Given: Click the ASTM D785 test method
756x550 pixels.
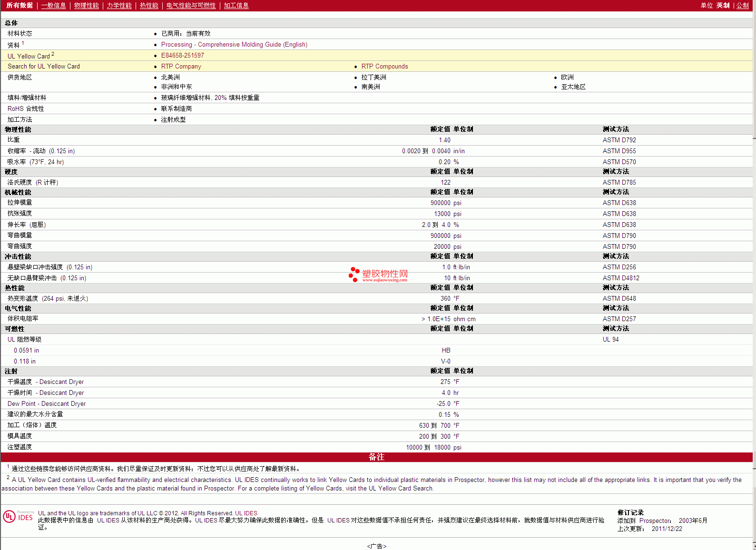Looking at the screenshot, I should point(619,182).
